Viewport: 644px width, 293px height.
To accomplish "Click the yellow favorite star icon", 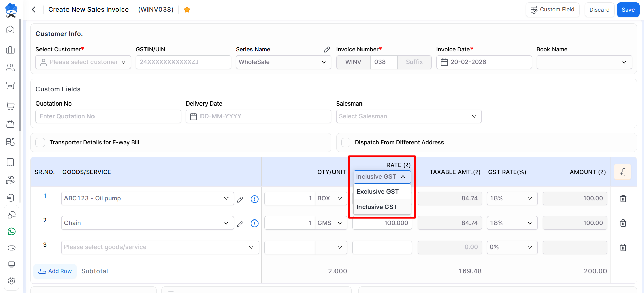I will [187, 10].
